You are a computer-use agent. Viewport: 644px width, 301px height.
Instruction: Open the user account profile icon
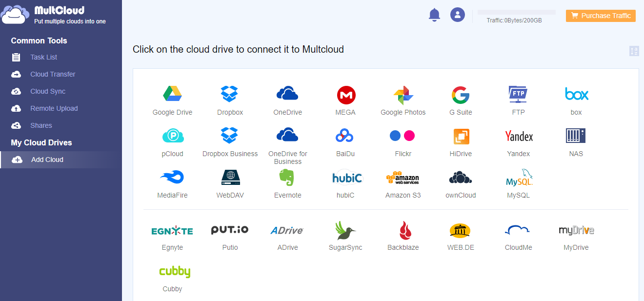pyautogui.click(x=458, y=15)
